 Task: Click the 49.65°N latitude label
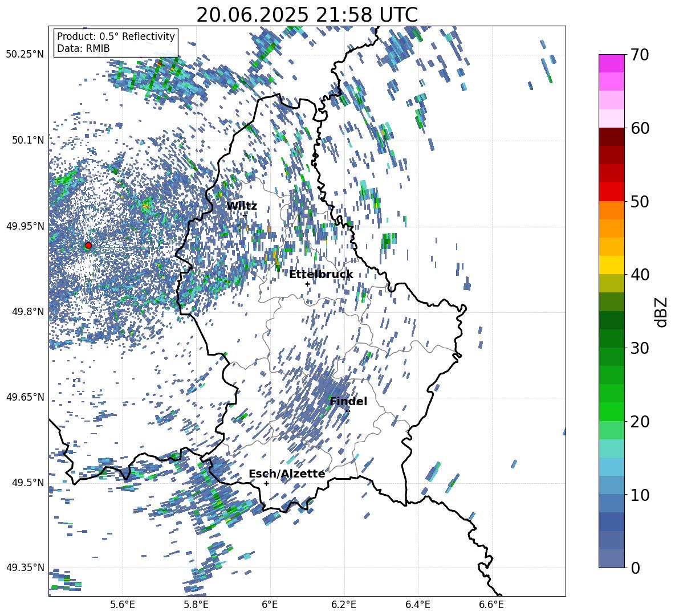[x=25, y=397]
